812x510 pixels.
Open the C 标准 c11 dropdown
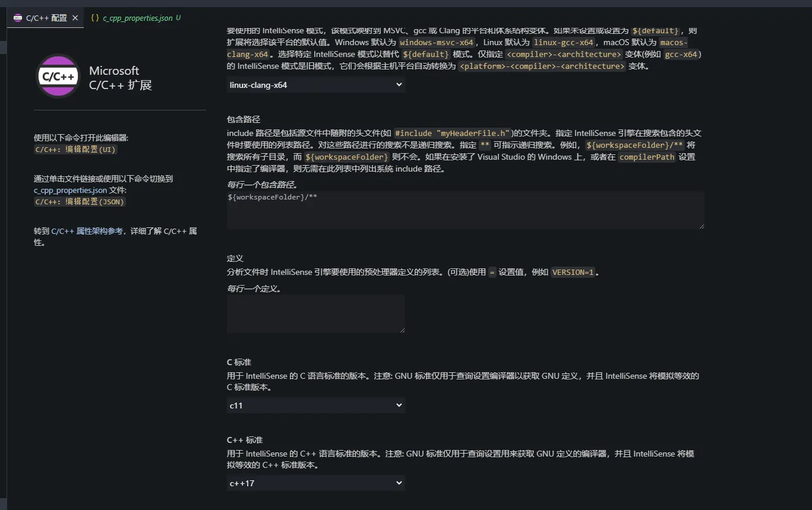pyautogui.click(x=316, y=406)
